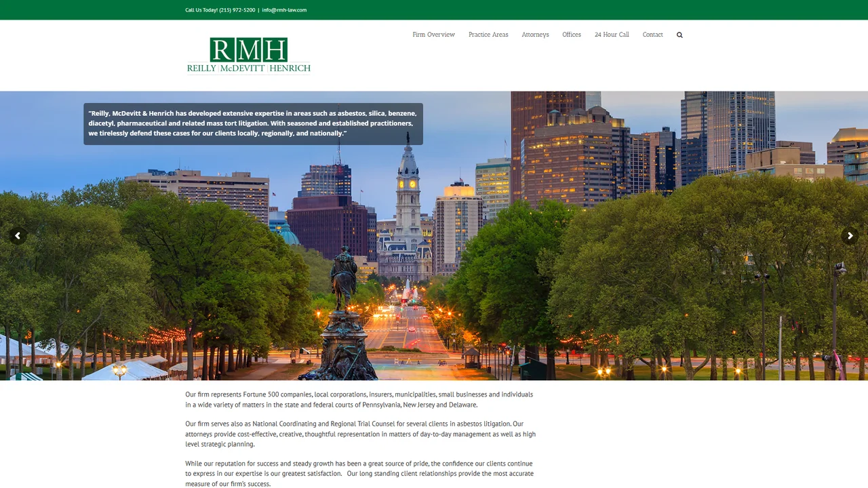Go to the Contact page
Image resolution: width=868 pixels, height=488 pixels.
(x=652, y=35)
